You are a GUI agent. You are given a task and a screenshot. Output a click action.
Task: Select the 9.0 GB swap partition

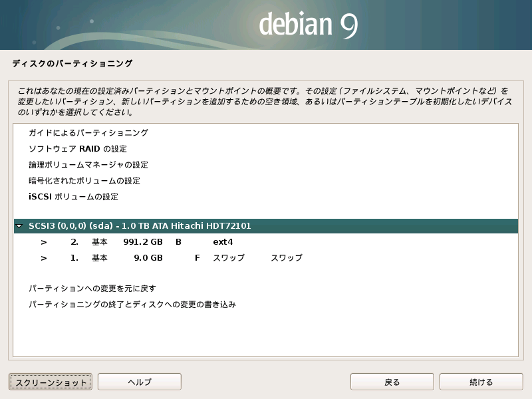click(148, 258)
